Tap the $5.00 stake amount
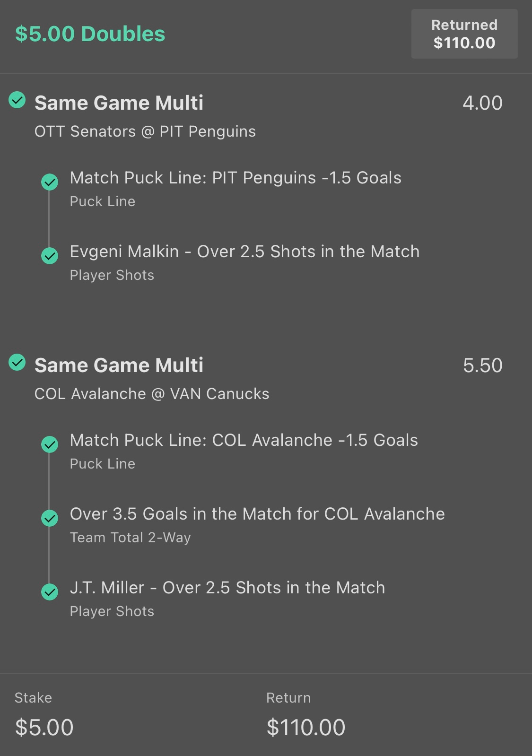Image resolution: width=532 pixels, height=756 pixels. coord(44,727)
